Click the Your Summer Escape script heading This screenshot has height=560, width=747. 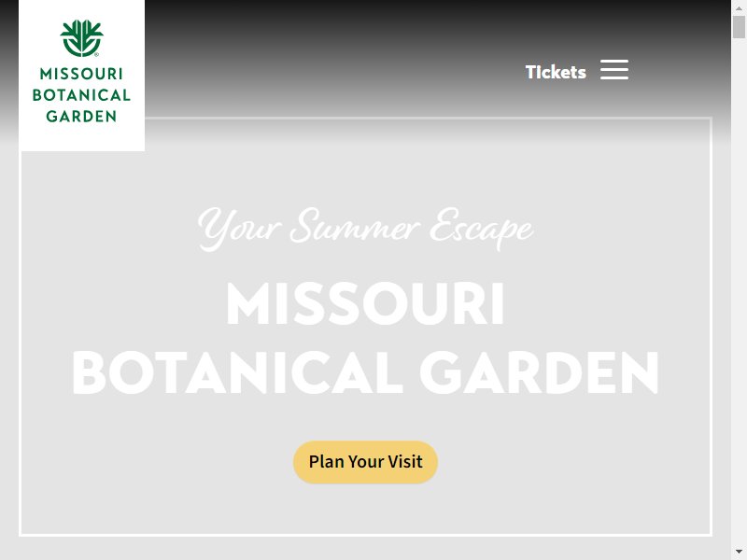[x=365, y=229]
